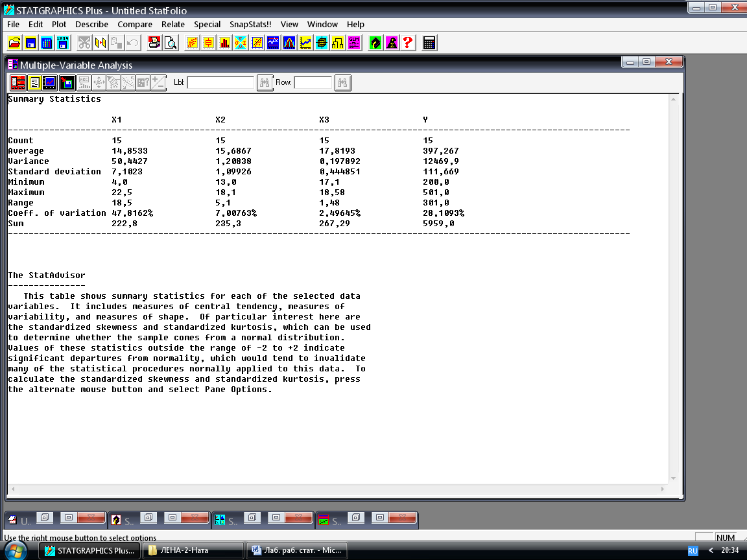Switch to ЛЕНА-2-Ната folder in taskbar
Image resolution: width=747 pixels, height=560 pixels.
[193, 550]
